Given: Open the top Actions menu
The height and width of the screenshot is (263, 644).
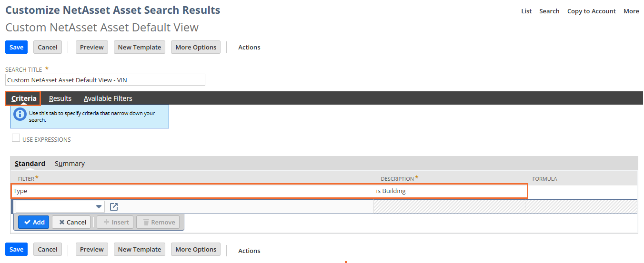Looking at the screenshot, I should [249, 47].
